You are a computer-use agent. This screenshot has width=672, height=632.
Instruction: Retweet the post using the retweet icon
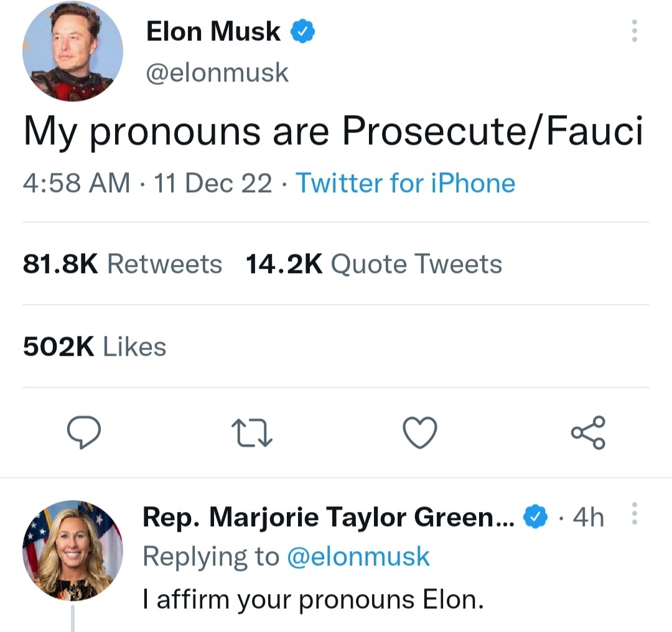[251, 434]
